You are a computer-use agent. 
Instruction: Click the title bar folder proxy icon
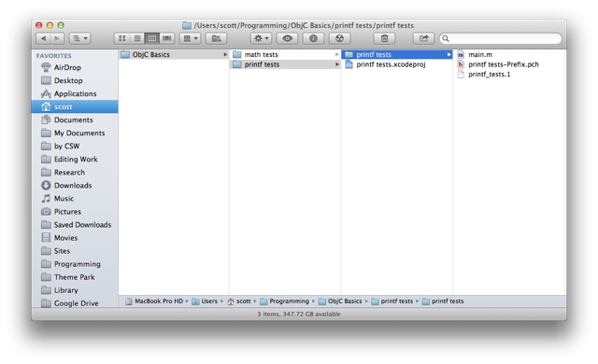tap(187, 25)
